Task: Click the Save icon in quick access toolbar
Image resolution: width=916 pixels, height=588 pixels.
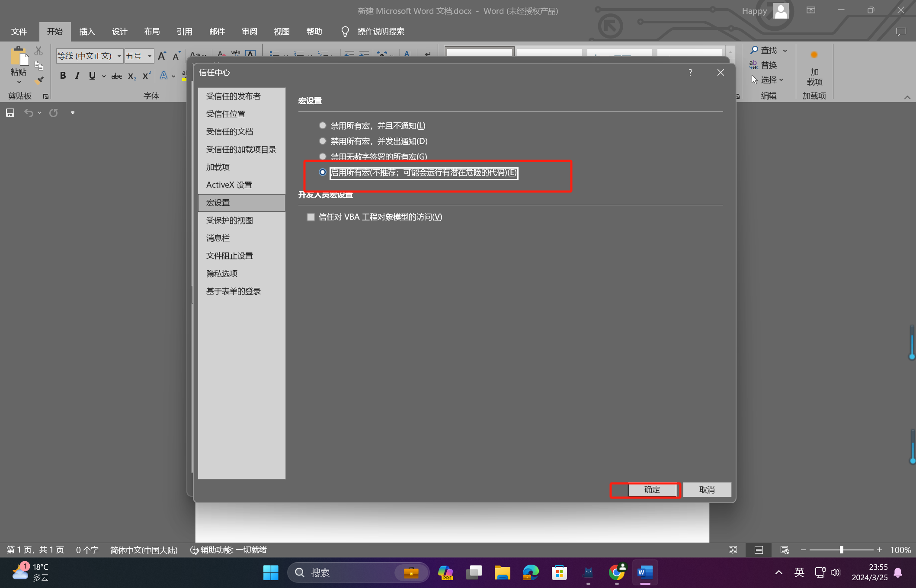Action: click(x=10, y=113)
